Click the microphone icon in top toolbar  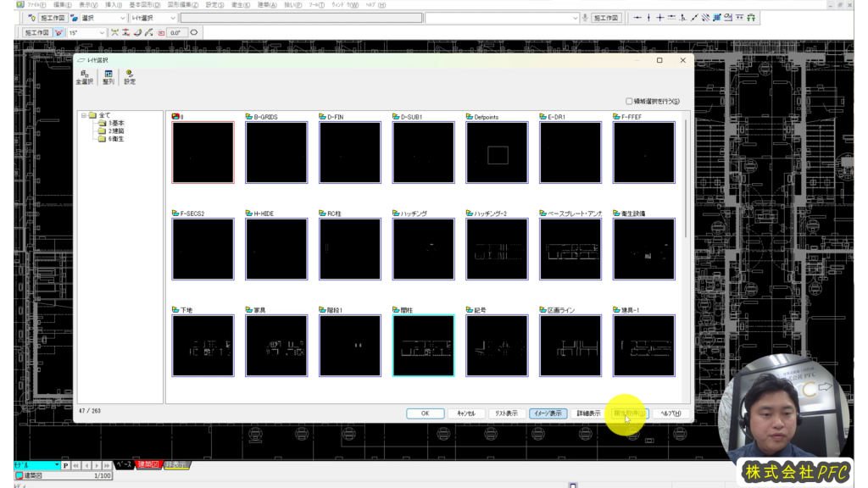pos(585,18)
